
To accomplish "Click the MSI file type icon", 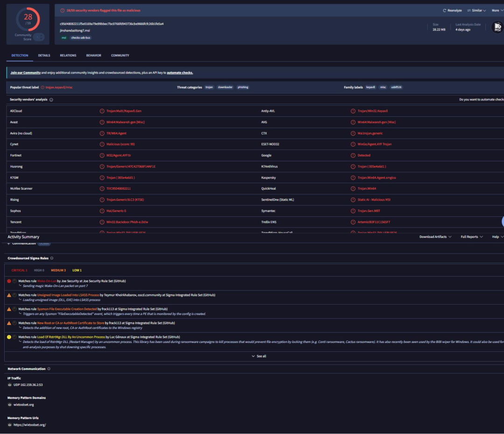I will (497, 27).
